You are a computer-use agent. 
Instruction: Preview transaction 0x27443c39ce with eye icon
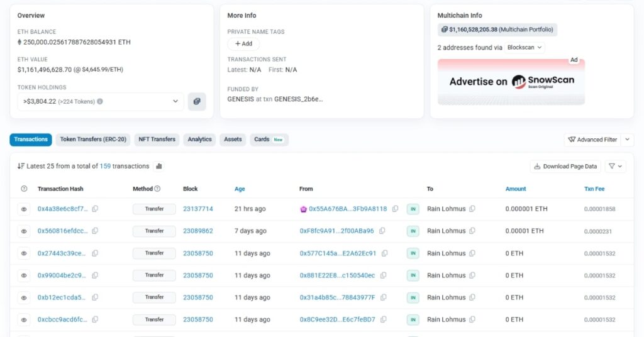point(24,253)
